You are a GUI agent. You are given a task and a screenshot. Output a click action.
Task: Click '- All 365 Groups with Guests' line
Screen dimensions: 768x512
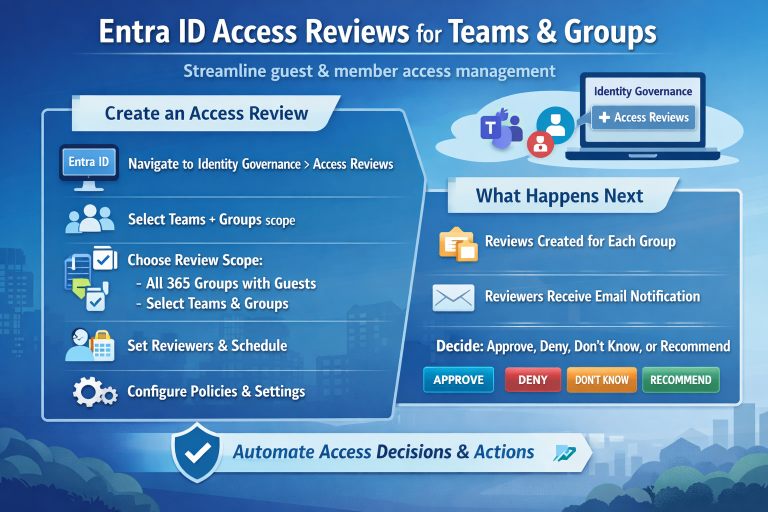click(226, 283)
